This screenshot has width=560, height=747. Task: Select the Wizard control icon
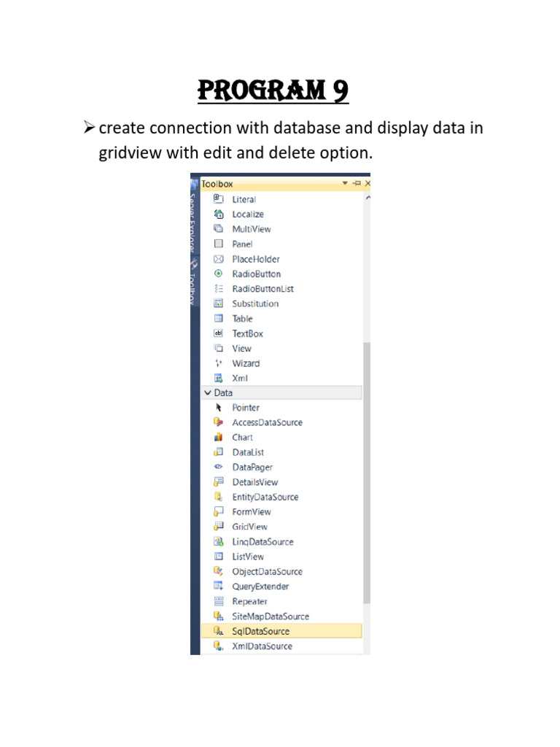coord(218,363)
